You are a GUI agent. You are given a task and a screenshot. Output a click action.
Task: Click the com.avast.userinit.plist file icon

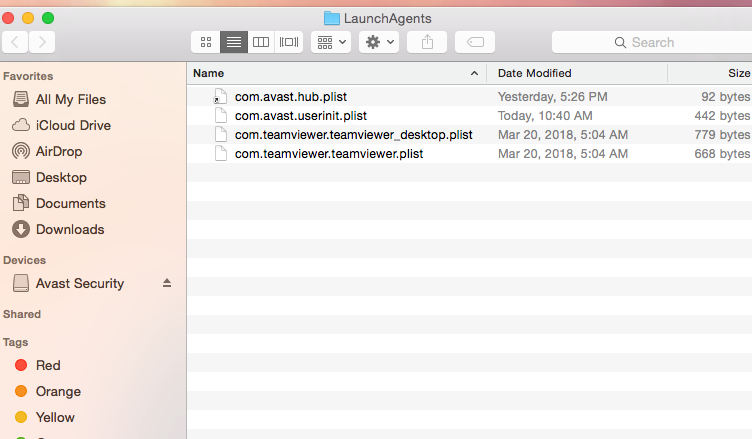tap(221, 116)
